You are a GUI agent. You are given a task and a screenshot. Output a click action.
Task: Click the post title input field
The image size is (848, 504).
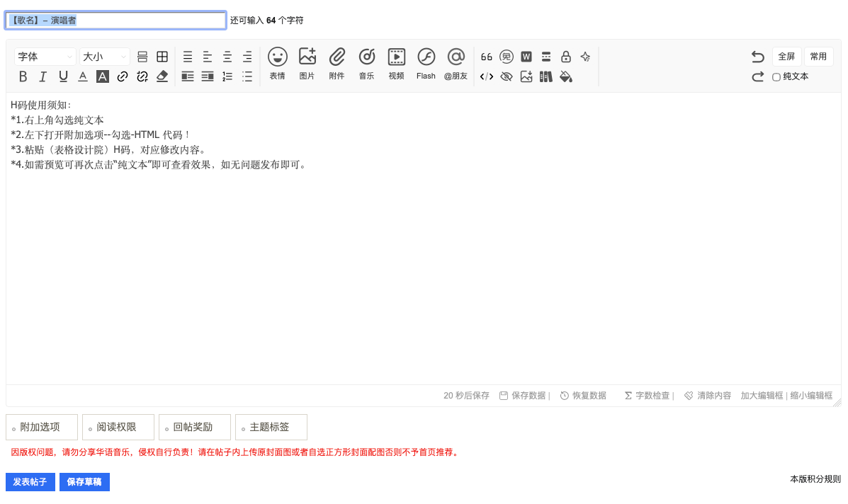click(115, 21)
